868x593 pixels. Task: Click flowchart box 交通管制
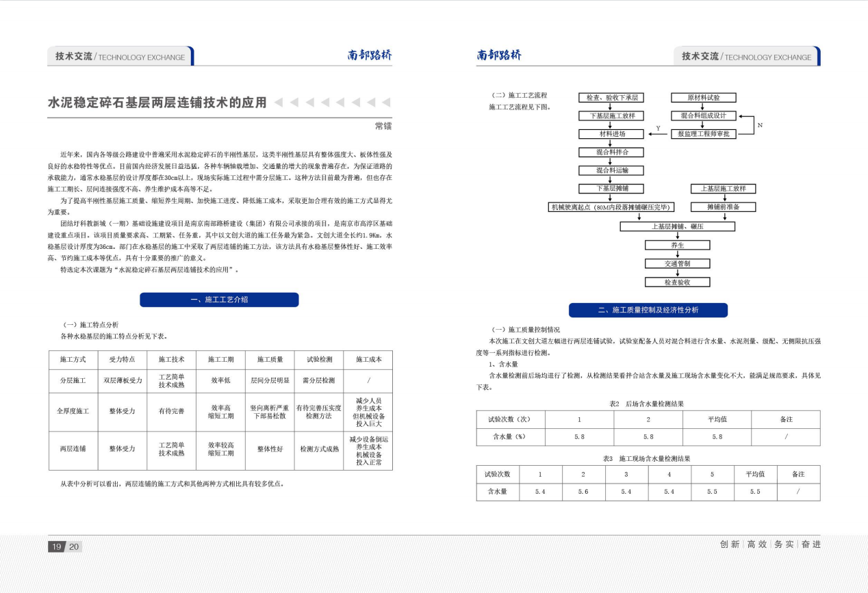point(677,263)
